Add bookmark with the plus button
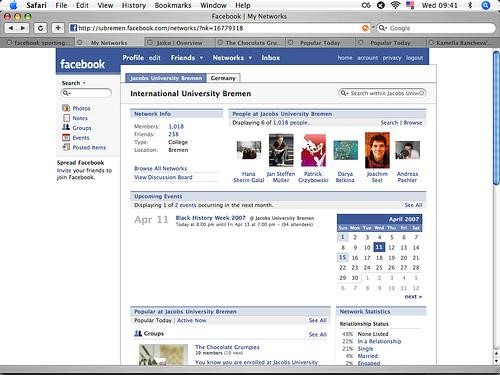Screen dimensions: 500x375 (58, 28)
